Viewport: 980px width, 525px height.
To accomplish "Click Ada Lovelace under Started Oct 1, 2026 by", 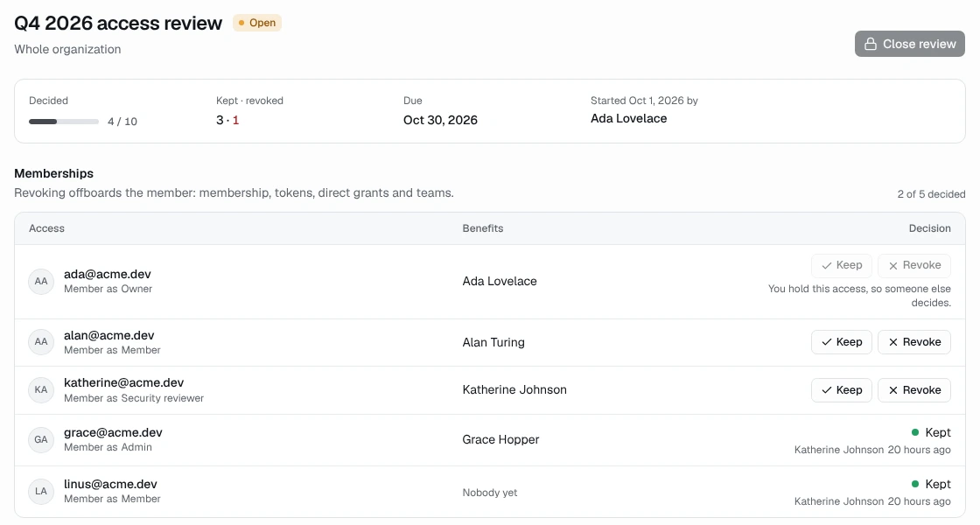I will tap(629, 118).
